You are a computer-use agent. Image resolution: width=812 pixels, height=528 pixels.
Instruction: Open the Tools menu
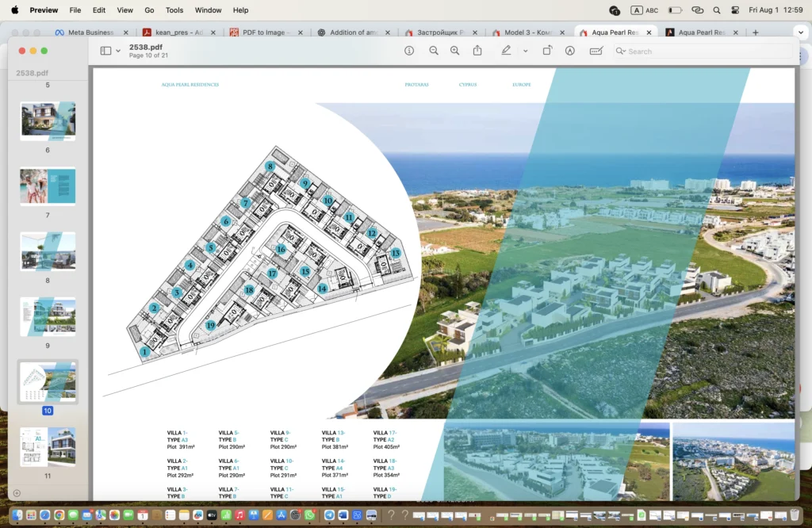click(174, 10)
